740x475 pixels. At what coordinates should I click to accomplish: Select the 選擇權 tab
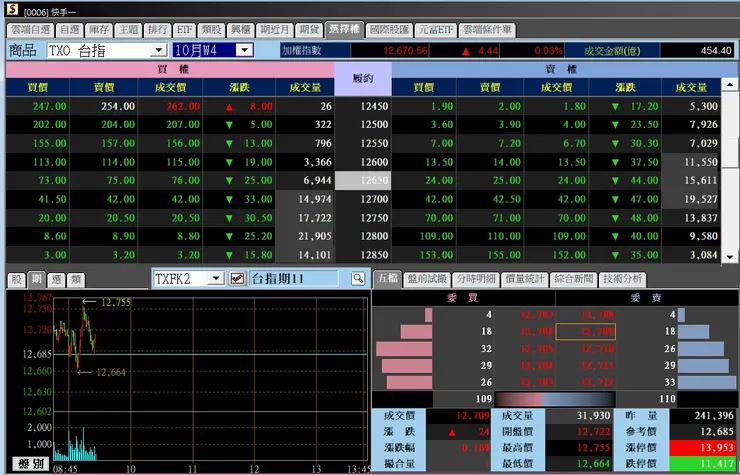[344, 29]
